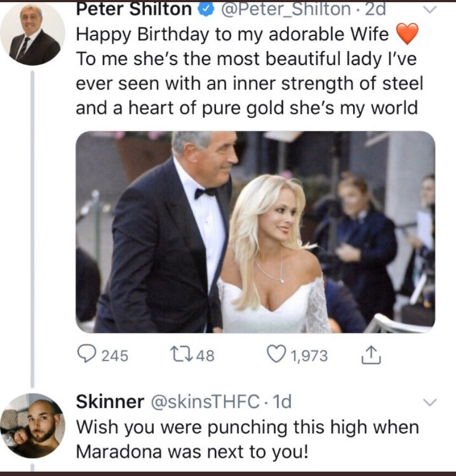Expand Peter Shilton tweet options chevron

coord(430,9)
